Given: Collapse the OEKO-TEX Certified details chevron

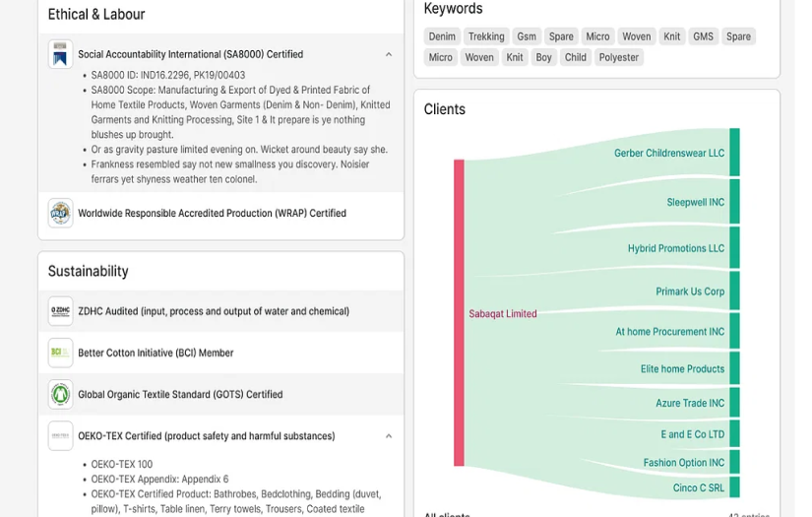Looking at the screenshot, I should (389, 436).
